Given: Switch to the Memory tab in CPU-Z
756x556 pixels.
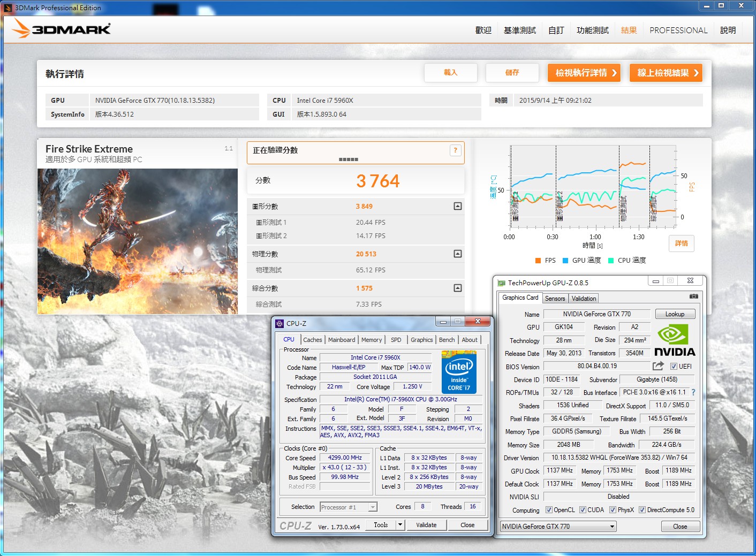Looking at the screenshot, I should click(x=372, y=340).
